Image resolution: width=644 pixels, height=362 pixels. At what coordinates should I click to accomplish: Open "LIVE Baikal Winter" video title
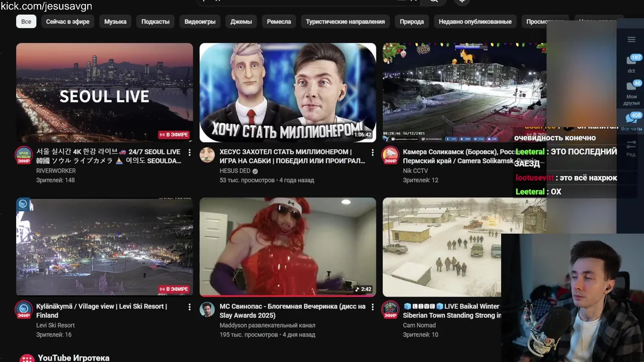coord(452,311)
